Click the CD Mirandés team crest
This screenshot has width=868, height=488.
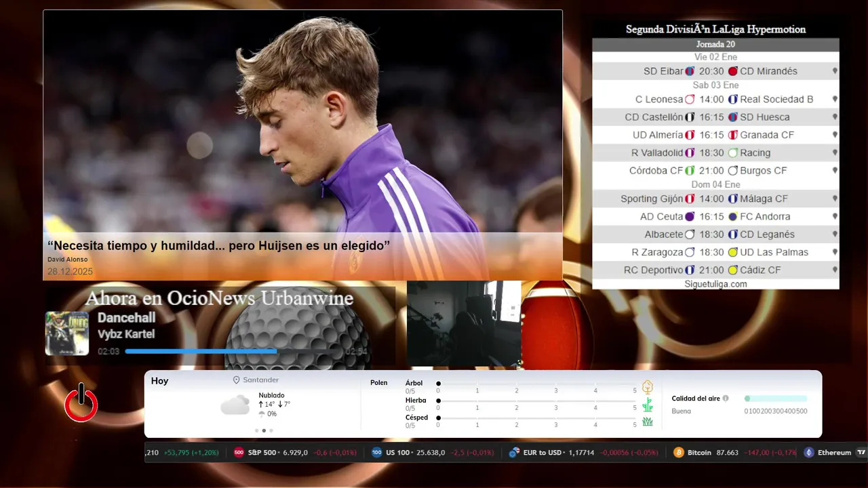[732, 71]
